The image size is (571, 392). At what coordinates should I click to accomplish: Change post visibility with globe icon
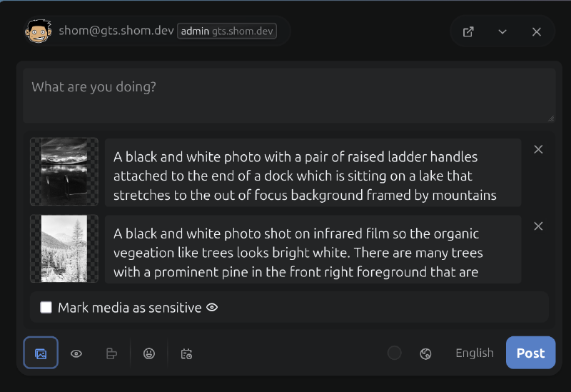click(426, 353)
